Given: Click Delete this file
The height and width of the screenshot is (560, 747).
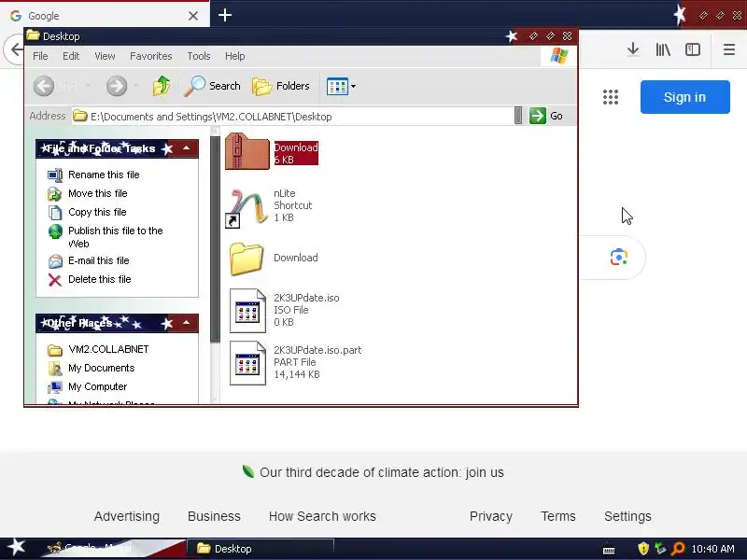Looking at the screenshot, I should click(x=100, y=279).
